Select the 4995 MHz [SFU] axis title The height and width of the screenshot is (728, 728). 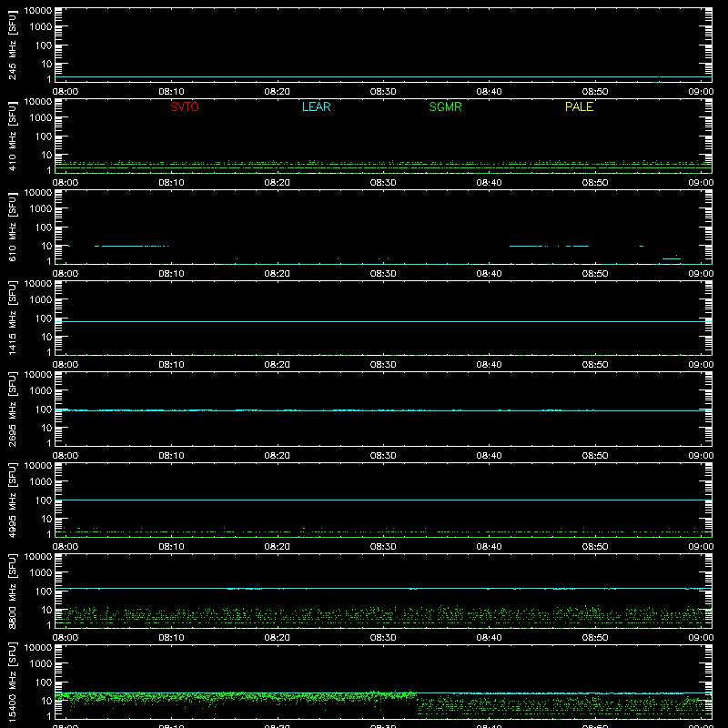click(13, 500)
